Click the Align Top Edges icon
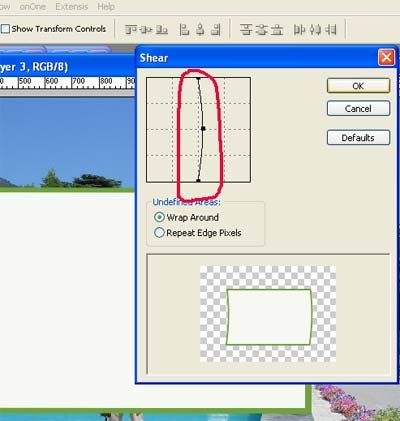The width and height of the screenshot is (400, 421). pos(131,30)
